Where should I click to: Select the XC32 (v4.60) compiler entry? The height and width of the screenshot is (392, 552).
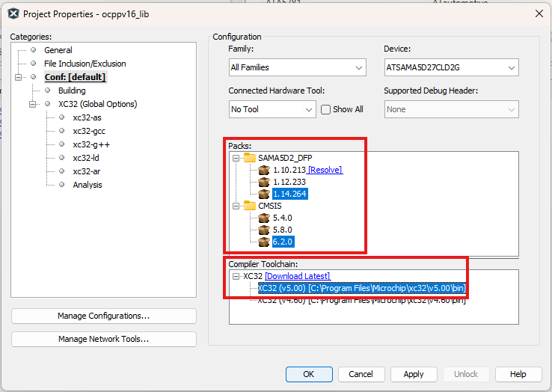361,301
